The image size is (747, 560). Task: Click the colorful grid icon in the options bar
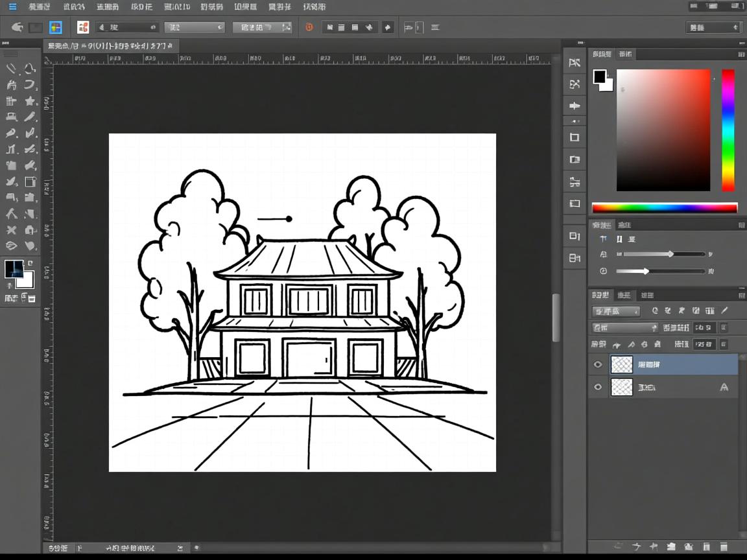tap(56, 27)
